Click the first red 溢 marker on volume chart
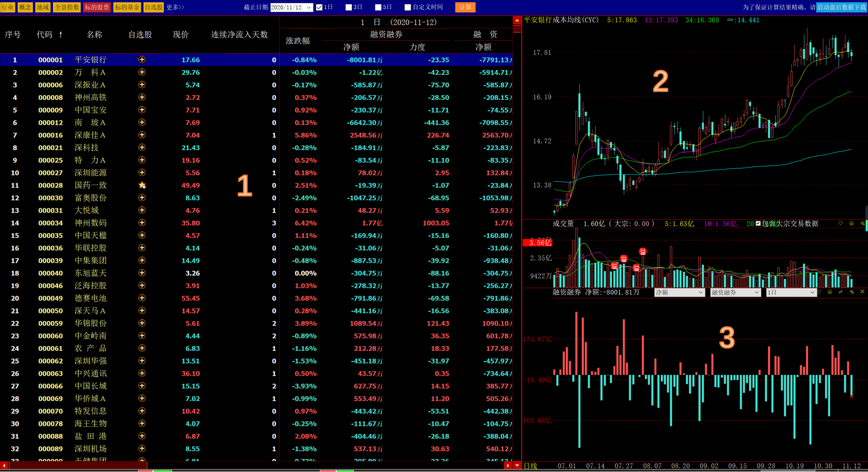Screen dimensions: 868x472 [x=614, y=266]
